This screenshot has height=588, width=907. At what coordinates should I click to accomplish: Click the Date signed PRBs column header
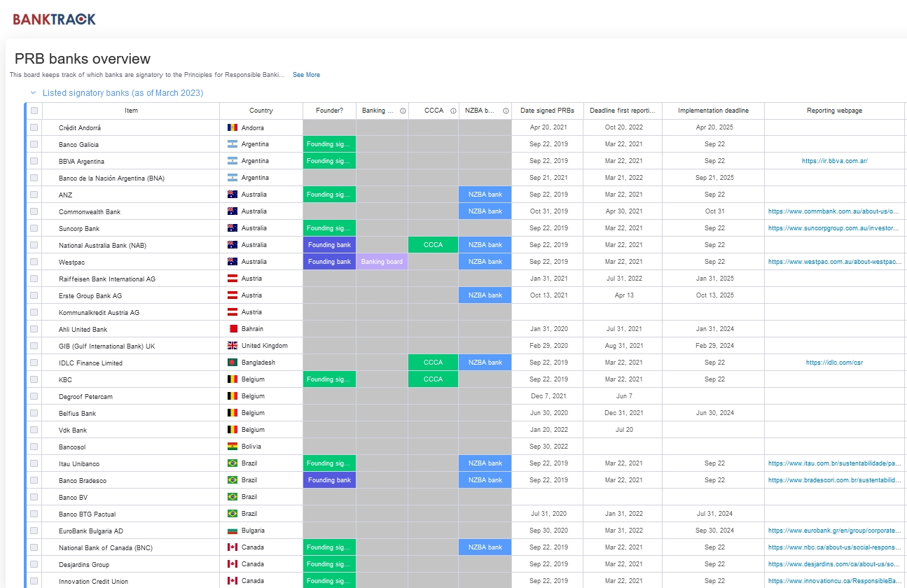point(548,111)
